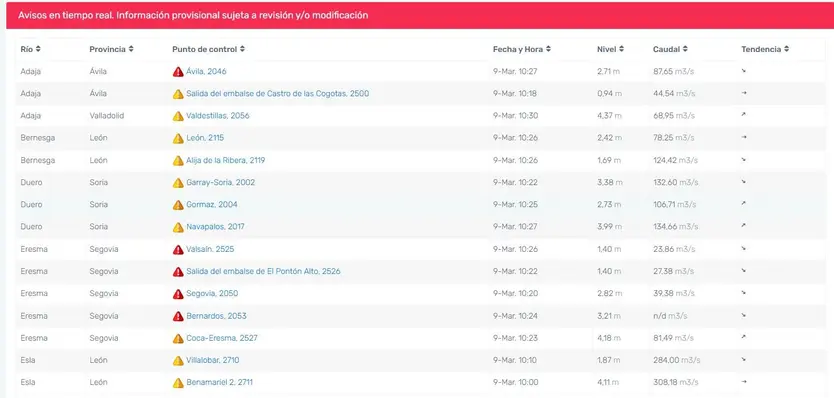
Task: Open the Navapalos, 2017 link
Action: tap(215, 227)
